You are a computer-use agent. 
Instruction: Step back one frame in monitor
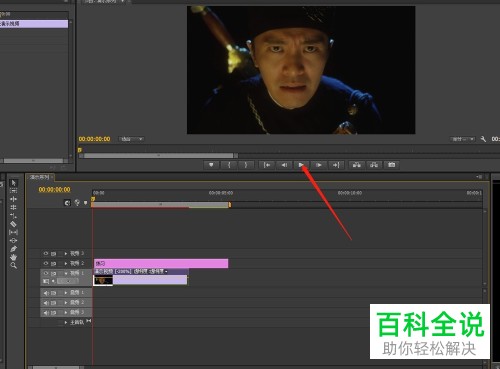pos(284,165)
